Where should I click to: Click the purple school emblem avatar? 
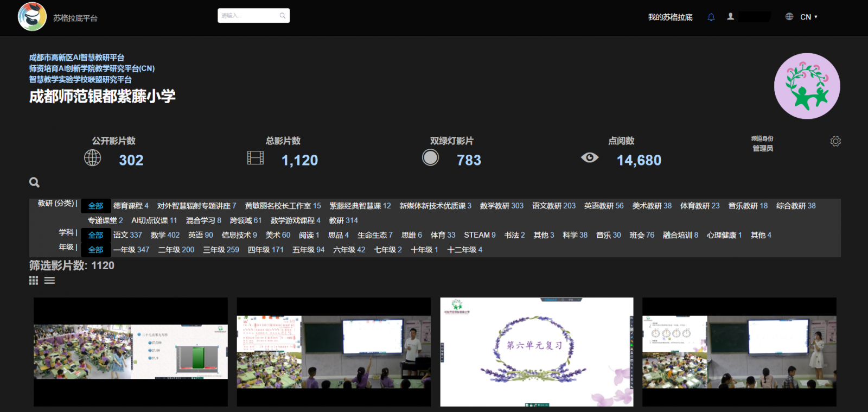[x=807, y=86]
